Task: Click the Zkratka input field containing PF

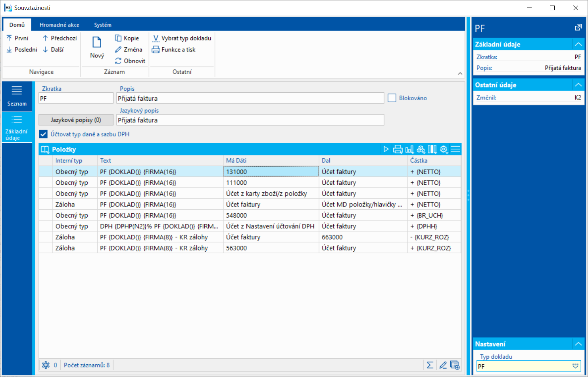Action: (x=76, y=98)
